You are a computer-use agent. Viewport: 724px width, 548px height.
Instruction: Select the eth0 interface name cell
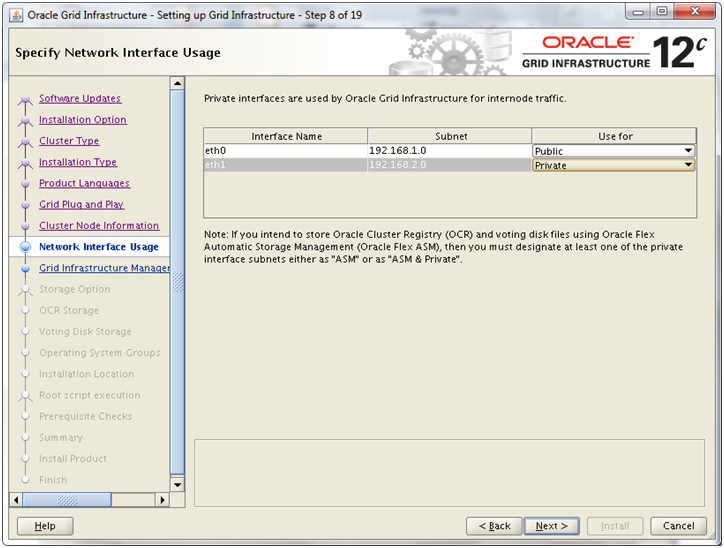click(285, 151)
